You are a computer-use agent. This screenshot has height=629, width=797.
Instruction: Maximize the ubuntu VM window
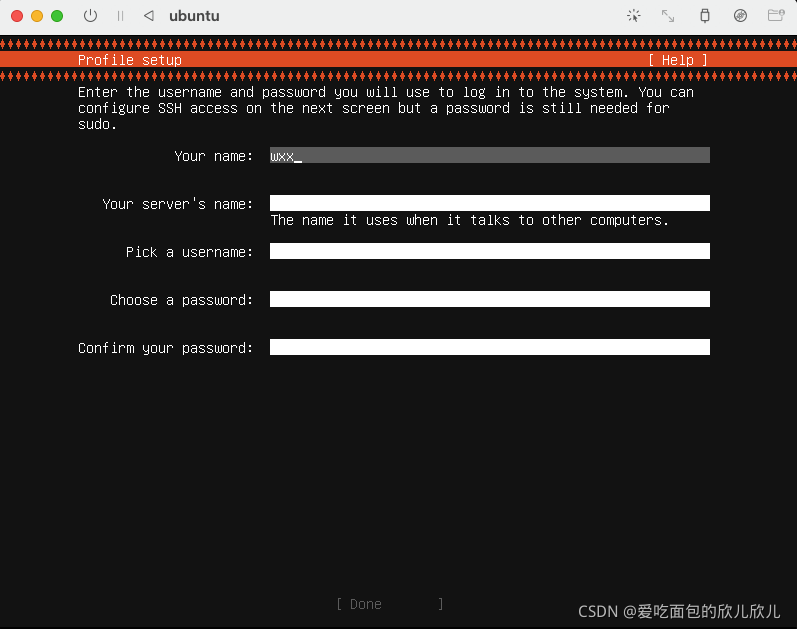pyautogui.click(x=57, y=16)
